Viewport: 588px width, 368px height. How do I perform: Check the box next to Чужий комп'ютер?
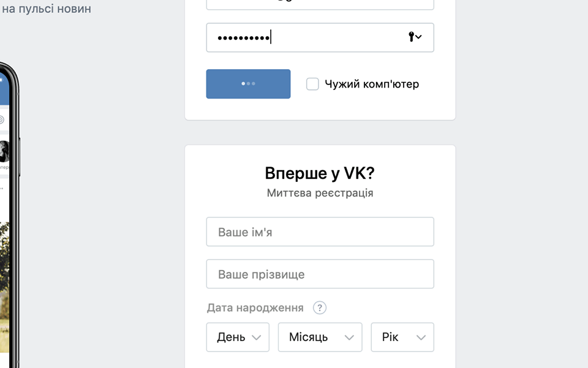pos(312,84)
